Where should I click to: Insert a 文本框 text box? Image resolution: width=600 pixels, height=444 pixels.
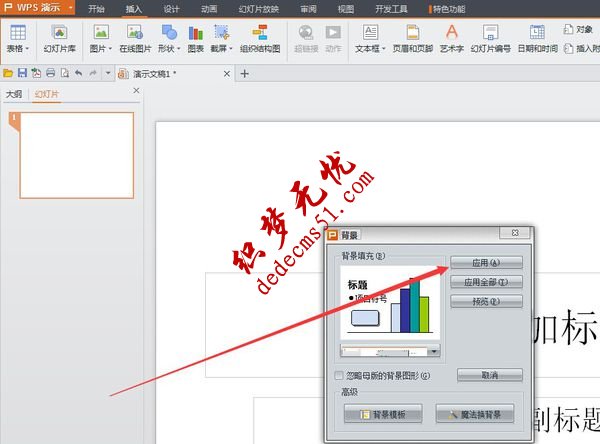(370, 33)
